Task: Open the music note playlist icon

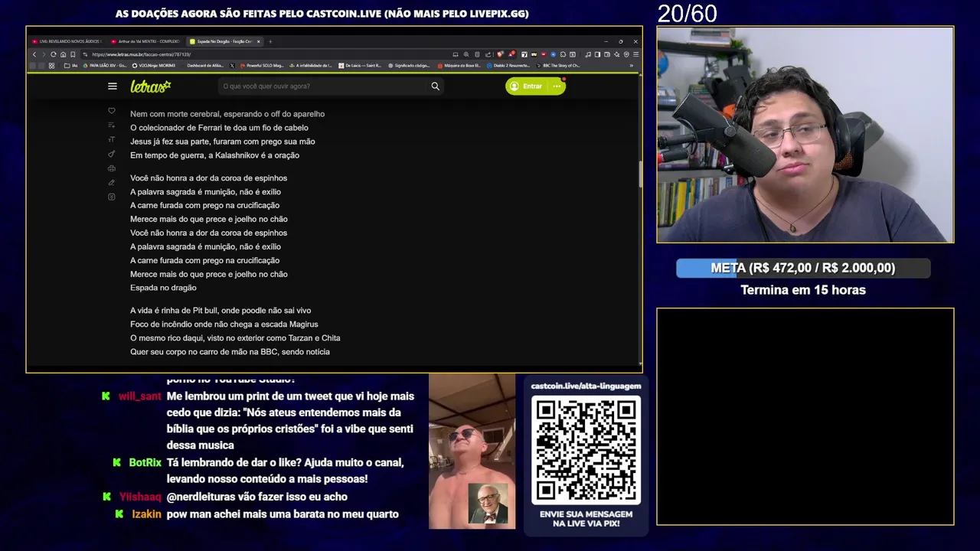Action: (588, 54)
